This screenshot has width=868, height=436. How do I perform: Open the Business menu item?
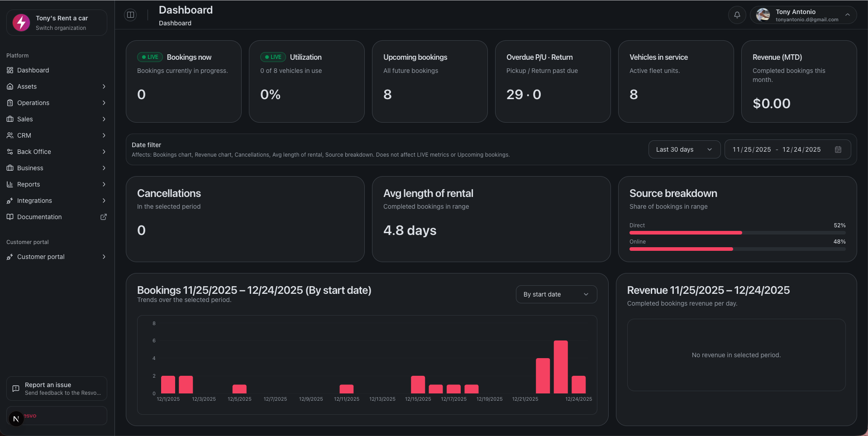tap(30, 168)
